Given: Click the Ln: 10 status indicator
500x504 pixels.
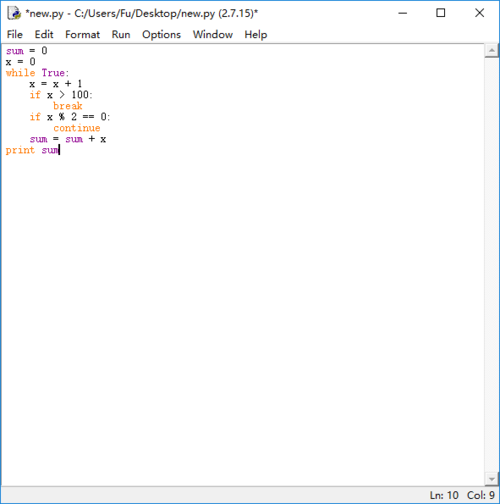Looking at the screenshot, I should tap(444, 495).
